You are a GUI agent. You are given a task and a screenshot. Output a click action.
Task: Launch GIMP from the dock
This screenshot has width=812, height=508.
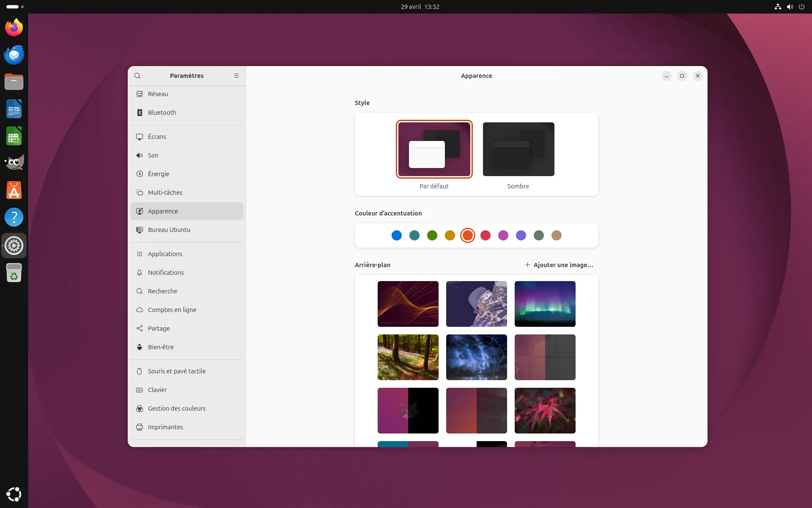pyautogui.click(x=14, y=163)
